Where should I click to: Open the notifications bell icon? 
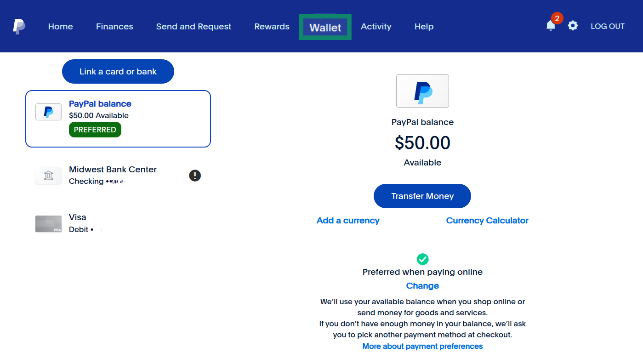[550, 26]
